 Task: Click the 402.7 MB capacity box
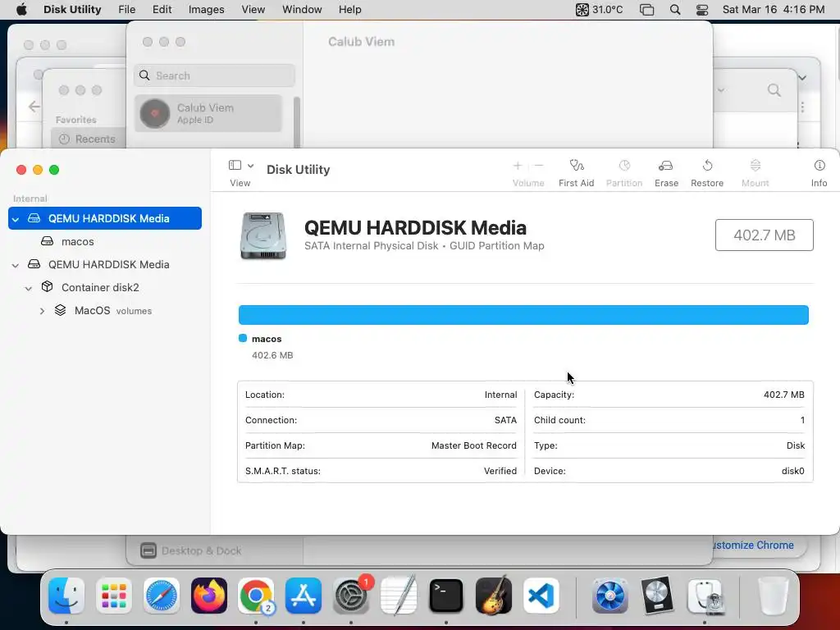pyautogui.click(x=764, y=235)
